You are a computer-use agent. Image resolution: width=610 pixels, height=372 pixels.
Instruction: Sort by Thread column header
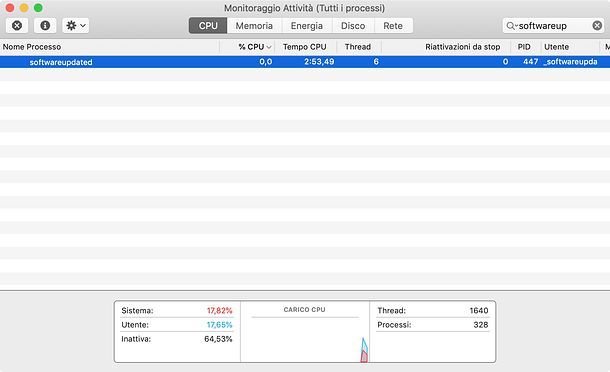pyautogui.click(x=358, y=47)
